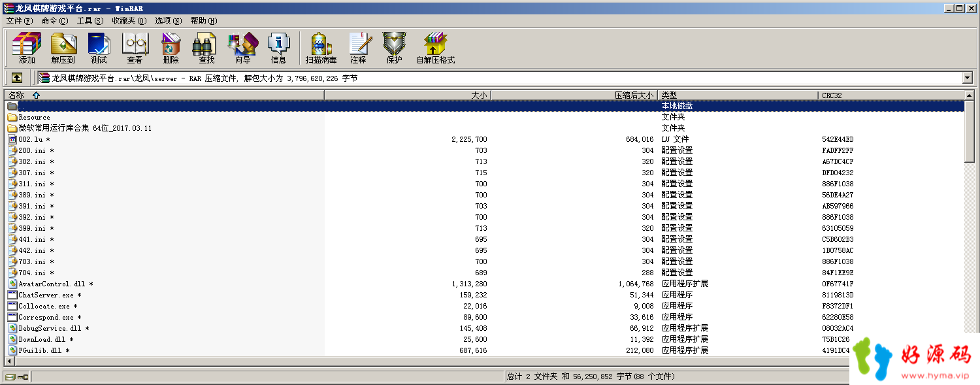Click the DebugService.dll file icon

pos(12,328)
